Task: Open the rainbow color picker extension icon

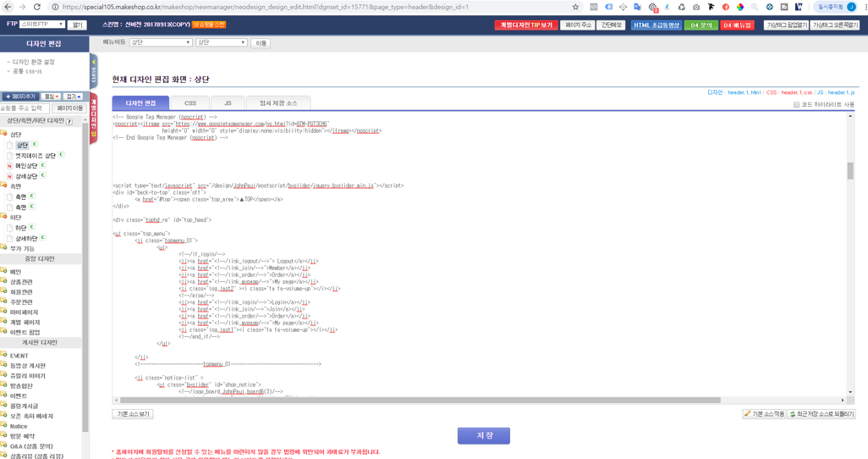Action: [x=740, y=8]
